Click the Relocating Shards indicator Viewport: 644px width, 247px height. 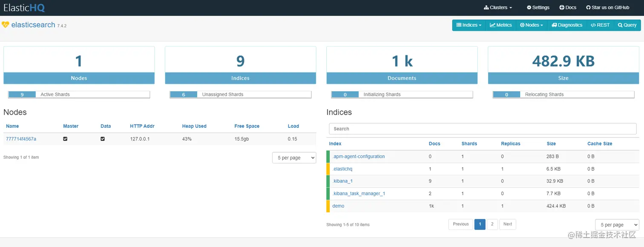(x=563, y=95)
